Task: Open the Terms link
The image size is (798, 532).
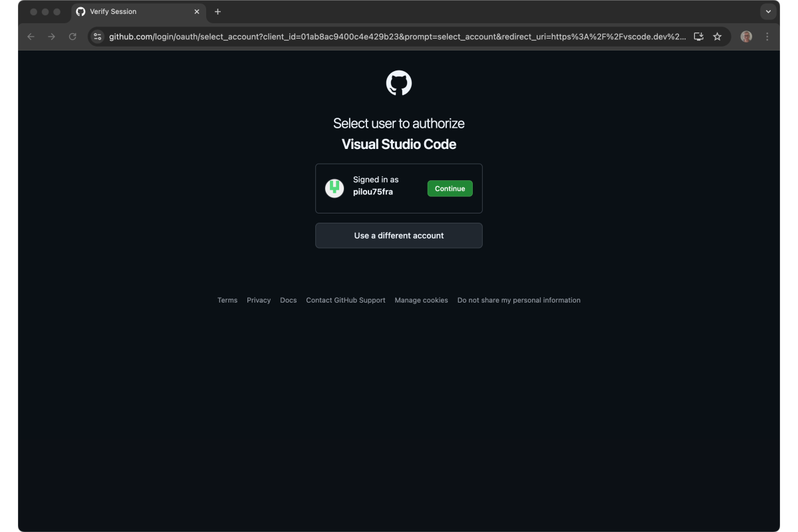Action: [227, 300]
